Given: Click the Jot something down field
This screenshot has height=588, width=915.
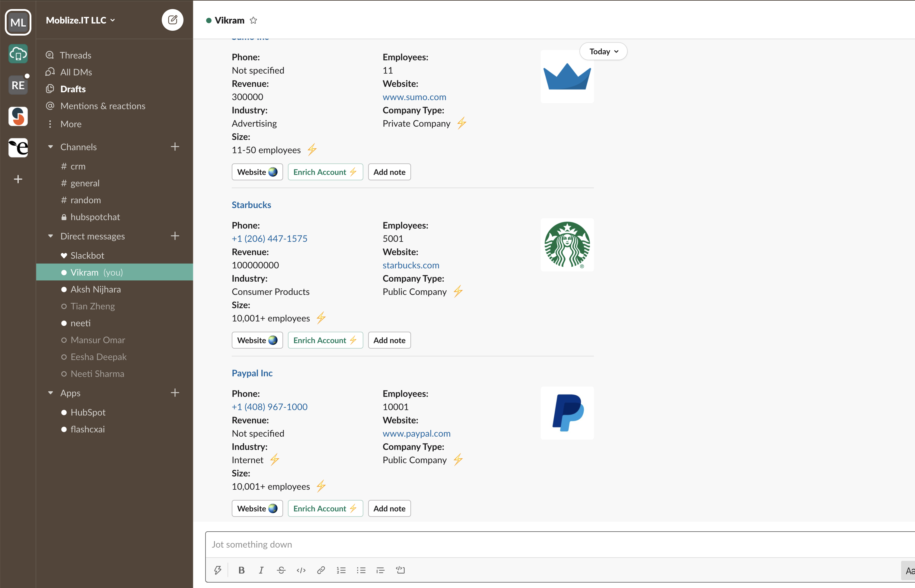Looking at the screenshot, I should point(535,544).
